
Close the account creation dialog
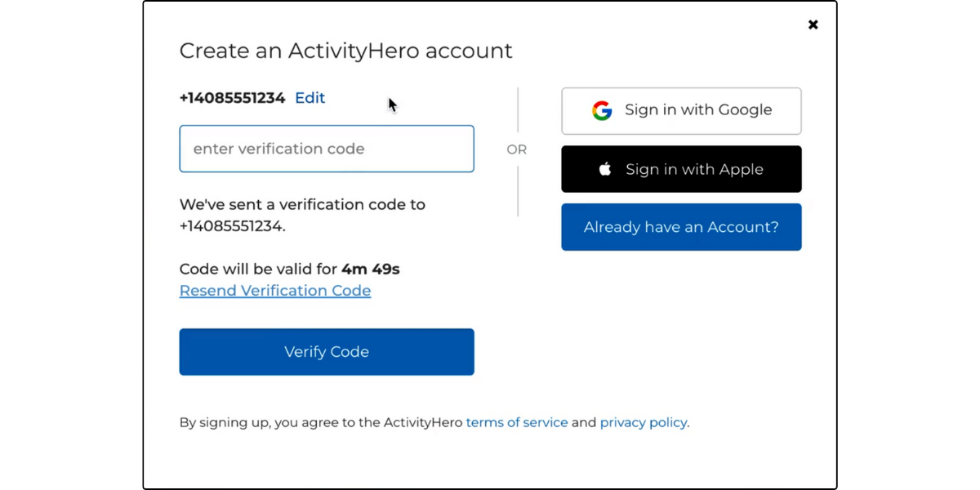click(813, 24)
